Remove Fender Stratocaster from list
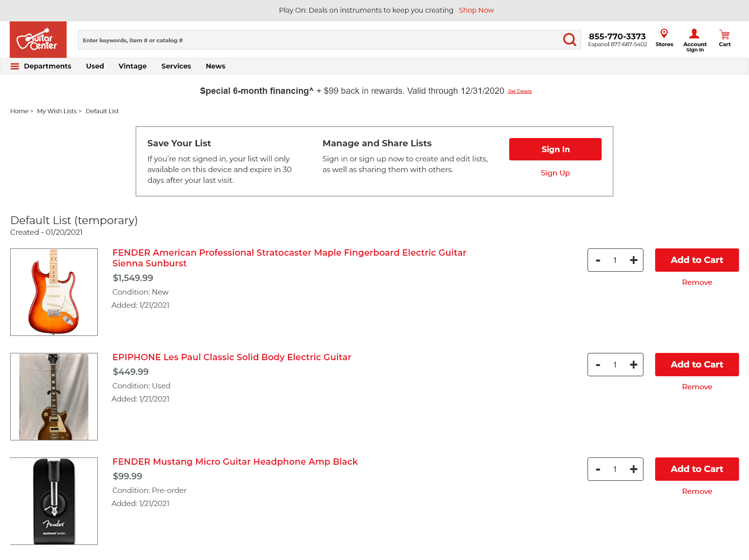The image size is (749, 560). pos(697,282)
